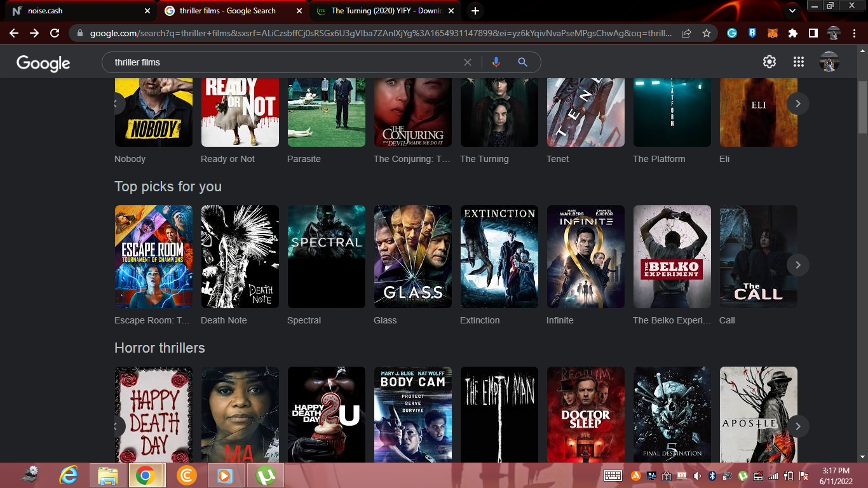View site information via the lock icon
868x488 pixels.
point(80,33)
